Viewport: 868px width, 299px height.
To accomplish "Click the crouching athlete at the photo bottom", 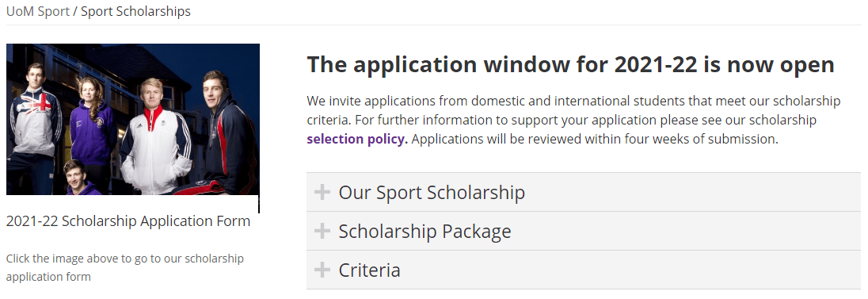I will (80, 178).
